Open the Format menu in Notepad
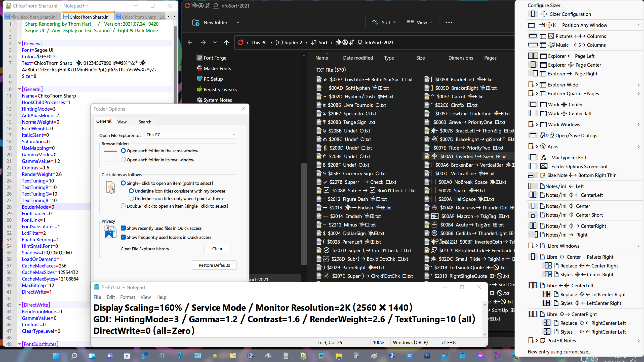Viewport: 644px width, 362px height. click(x=128, y=297)
